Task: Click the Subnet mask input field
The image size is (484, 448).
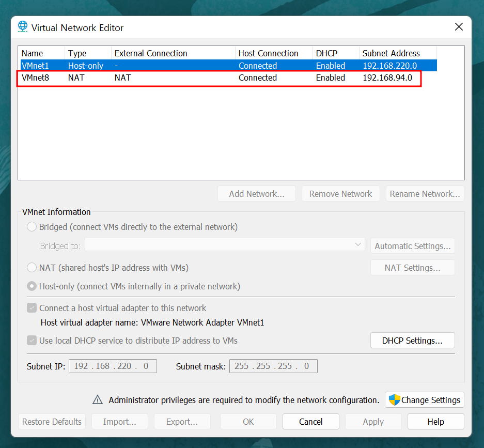Action: point(273,366)
